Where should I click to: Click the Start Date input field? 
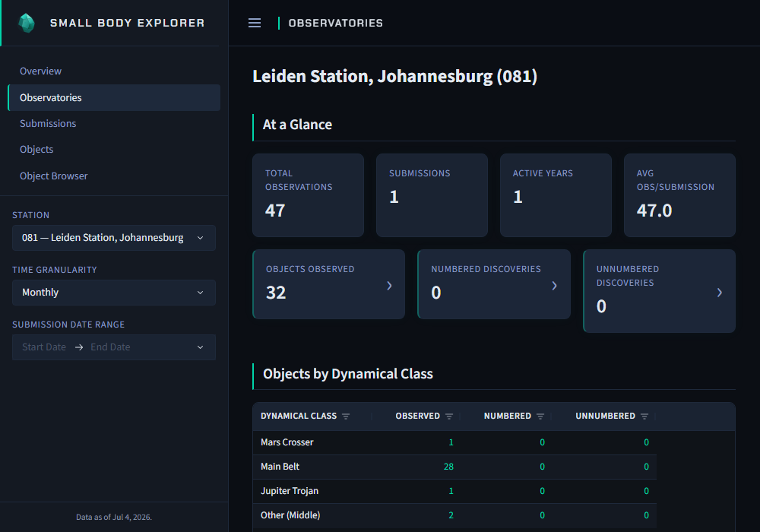click(x=44, y=347)
